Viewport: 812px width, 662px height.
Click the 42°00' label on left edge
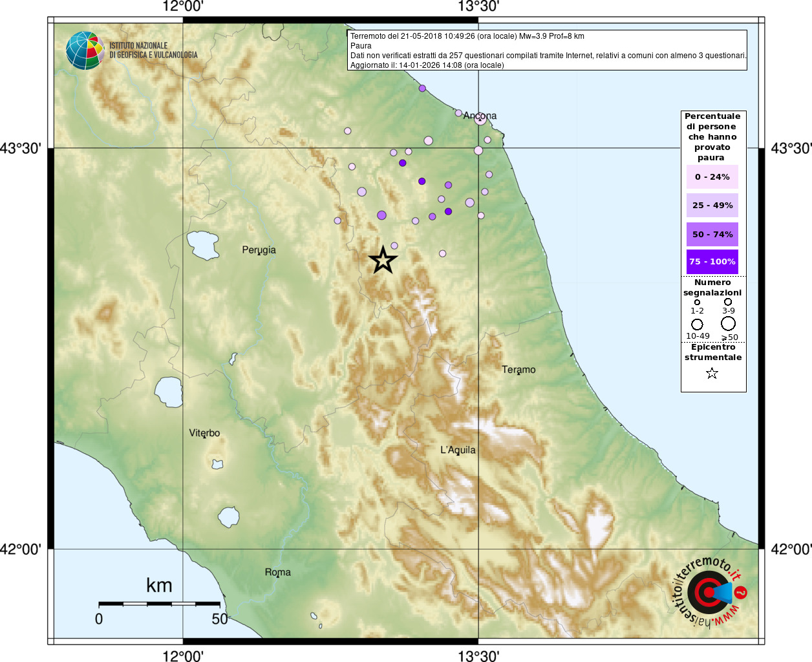pyautogui.click(x=21, y=549)
